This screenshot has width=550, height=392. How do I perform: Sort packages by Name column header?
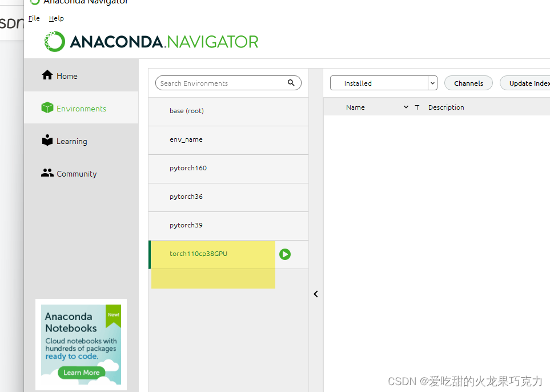tap(355, 107)
